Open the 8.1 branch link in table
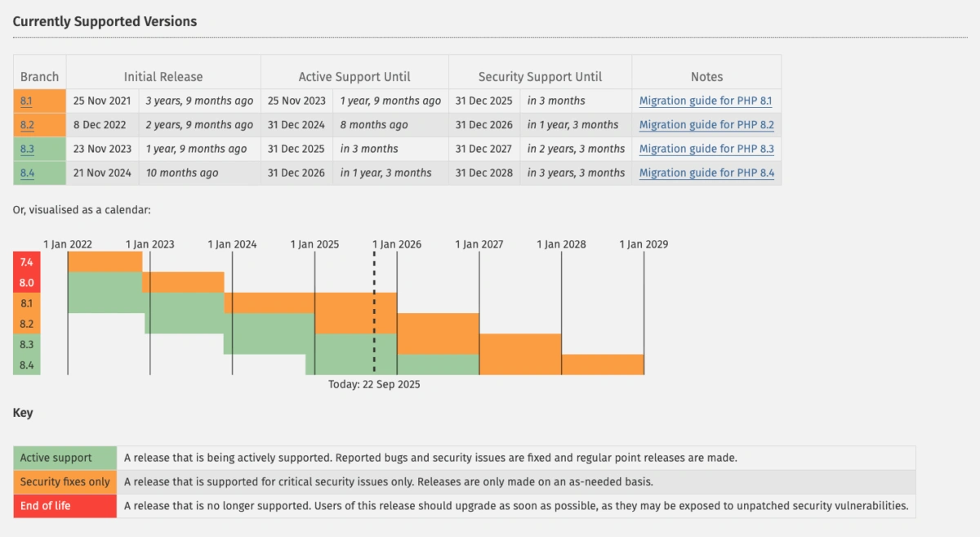 coord(27,101)
